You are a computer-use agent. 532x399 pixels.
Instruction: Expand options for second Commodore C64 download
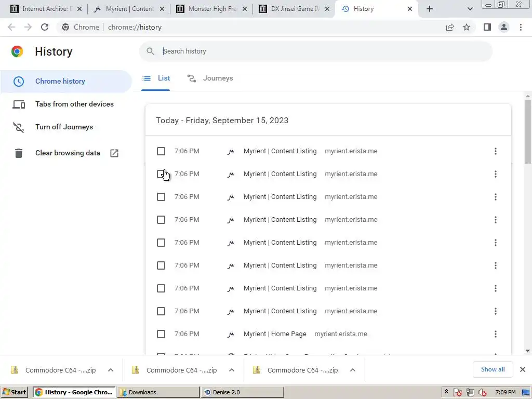click(x=232, y=370)
